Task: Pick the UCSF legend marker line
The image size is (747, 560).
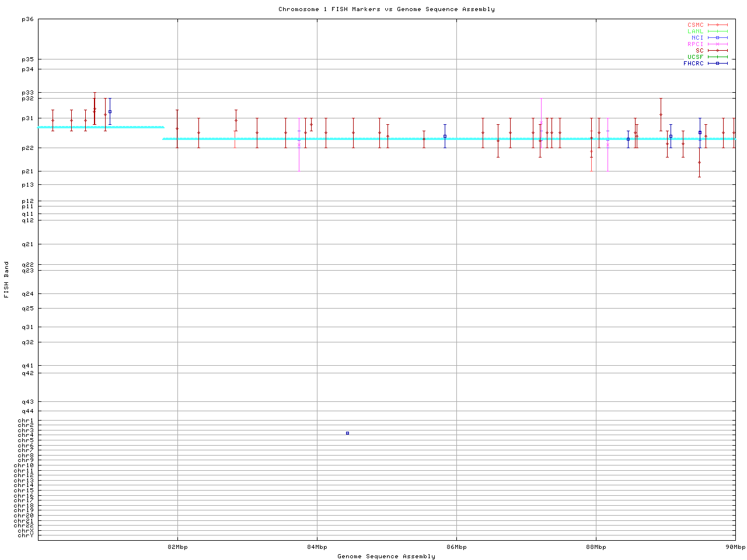Action: [x=717, y=57]
